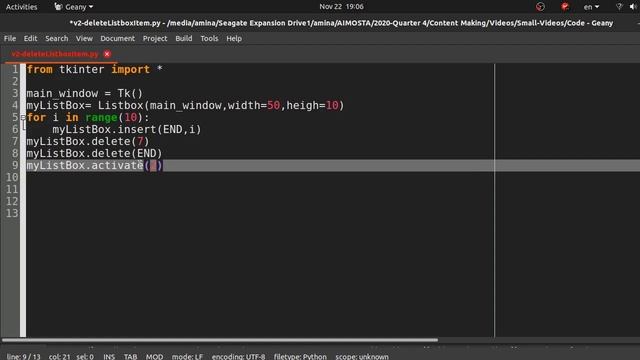
Task: Click 'col: 21' in status bar
Action: (60, 356)
